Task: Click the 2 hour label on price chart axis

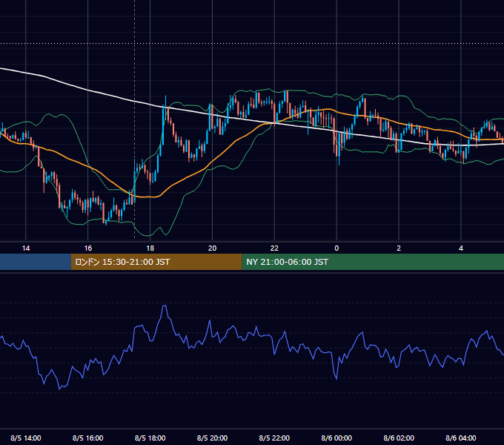Action: pyautogui.click(x=399, y=248)
